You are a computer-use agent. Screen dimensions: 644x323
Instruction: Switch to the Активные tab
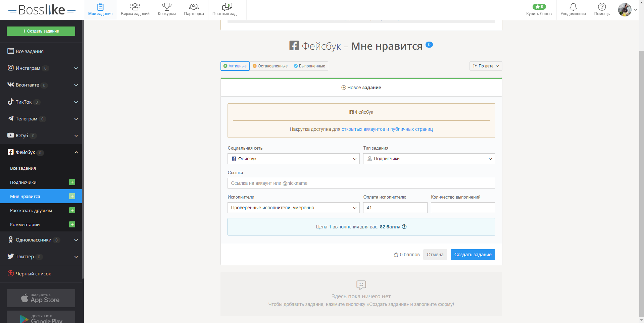[235, 66]
